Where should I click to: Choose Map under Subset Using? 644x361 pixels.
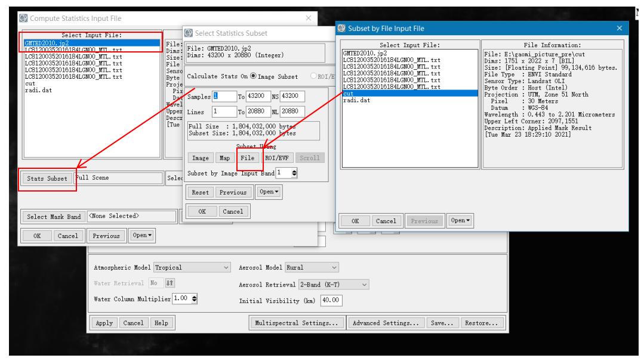(x=224, y=158)
